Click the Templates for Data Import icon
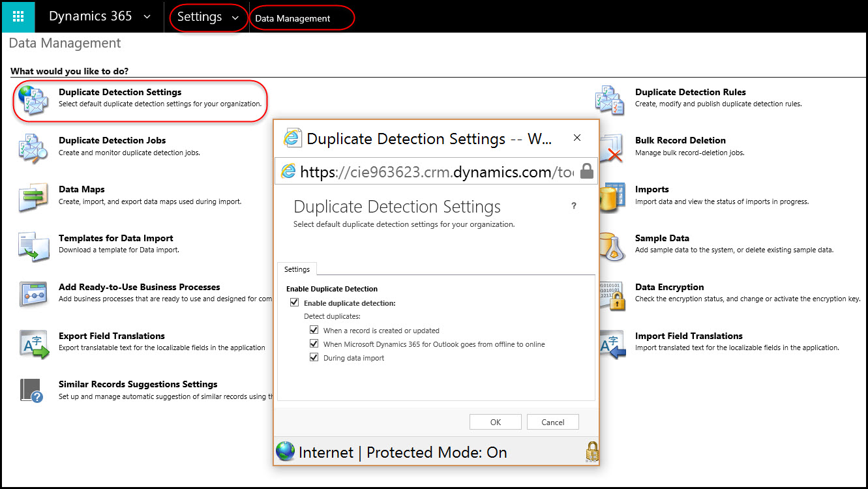Screen dimensions: 868x489 click(x=33, y=246)
